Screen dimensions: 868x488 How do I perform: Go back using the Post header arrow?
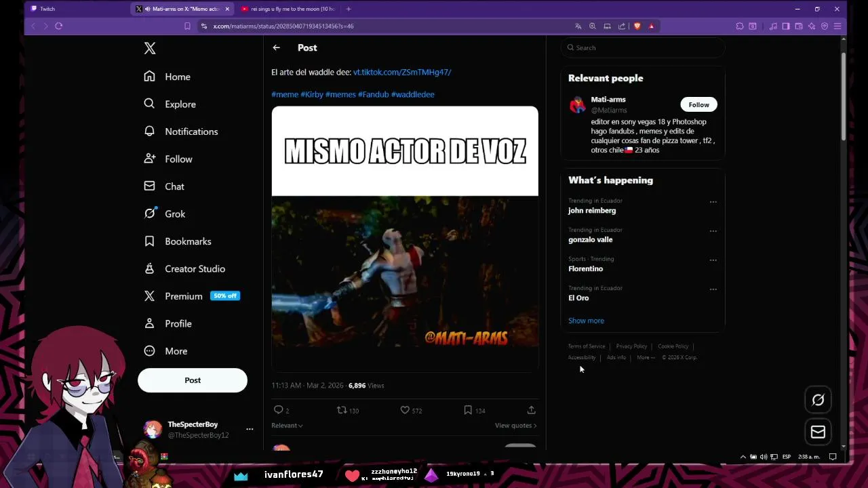276,47
